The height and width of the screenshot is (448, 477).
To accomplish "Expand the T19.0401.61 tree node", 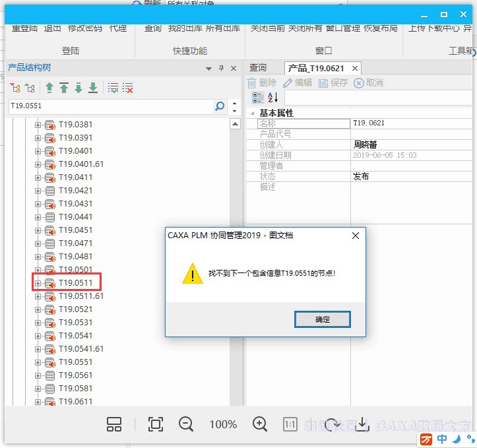I will 38,164.
